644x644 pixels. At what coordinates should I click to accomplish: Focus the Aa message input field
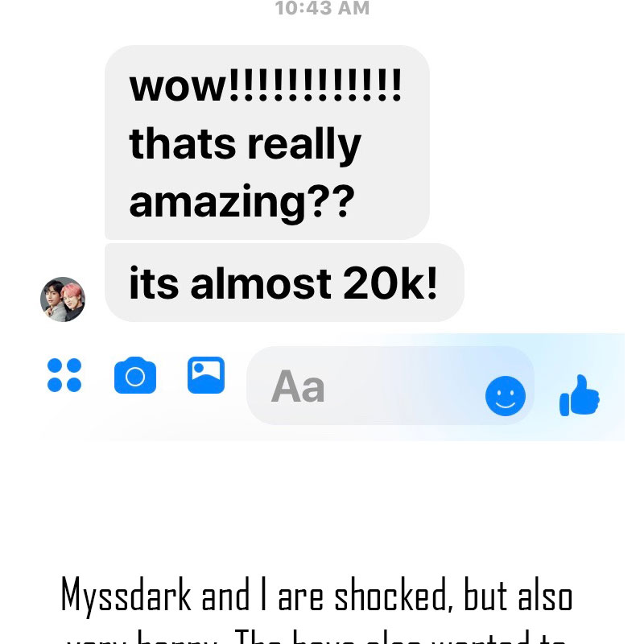390,386
